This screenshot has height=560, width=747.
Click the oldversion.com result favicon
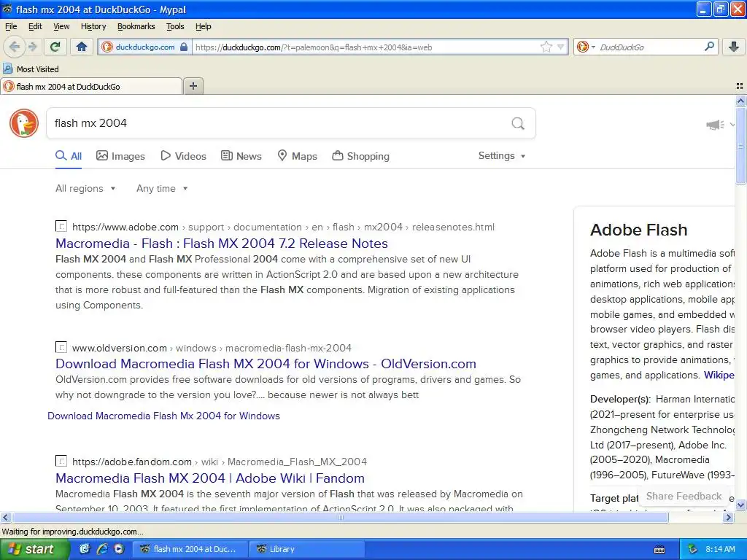tap(61, 347)
